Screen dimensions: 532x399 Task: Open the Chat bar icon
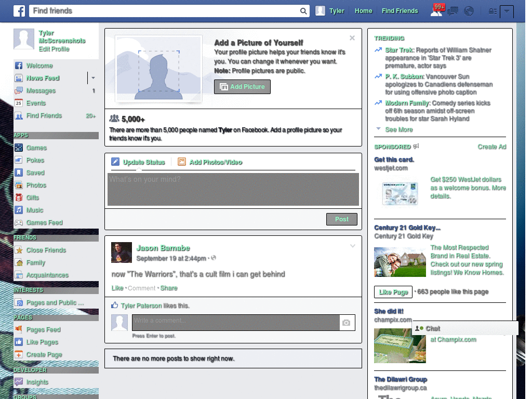(418, 328)
